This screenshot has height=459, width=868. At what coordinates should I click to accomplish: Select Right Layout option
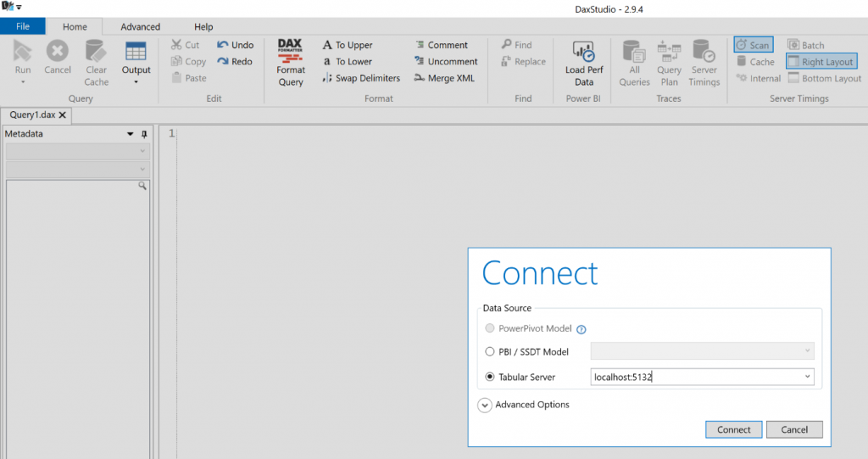821,62
